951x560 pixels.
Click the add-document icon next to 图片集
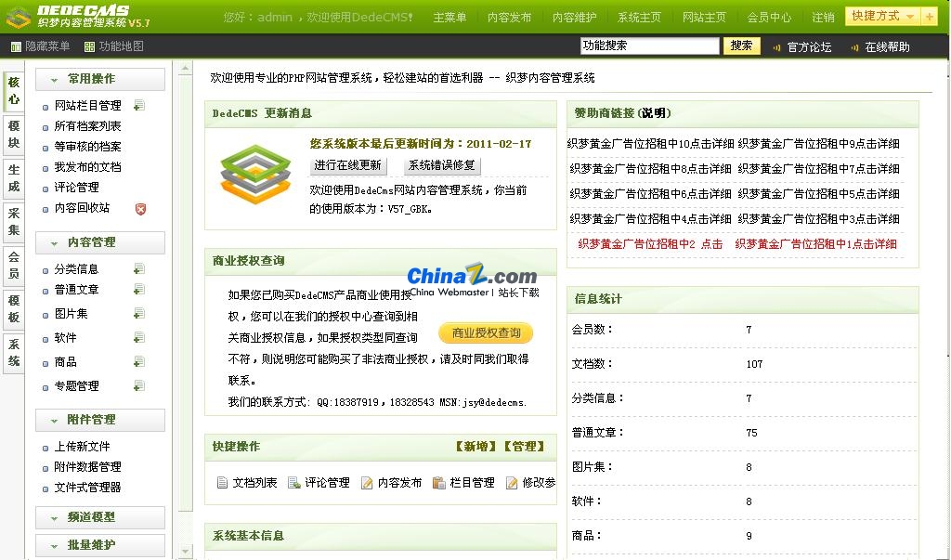point(139,313)
